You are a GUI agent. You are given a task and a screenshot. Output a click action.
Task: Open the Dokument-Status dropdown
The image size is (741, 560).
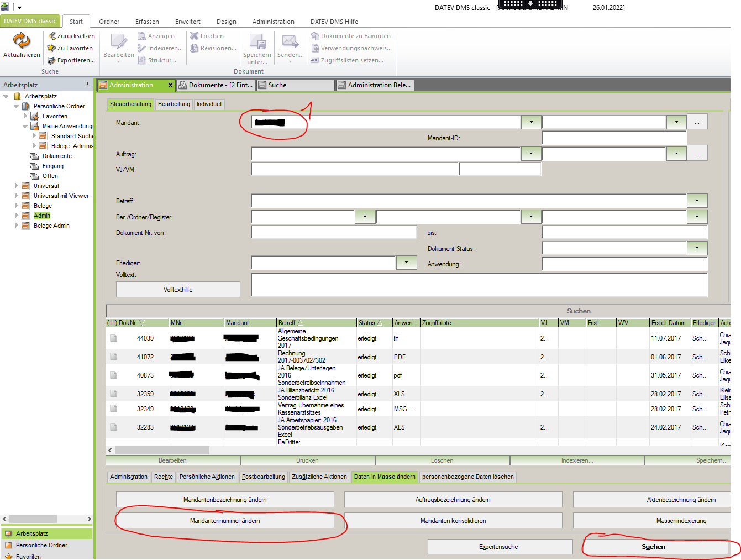pos(697,248)
